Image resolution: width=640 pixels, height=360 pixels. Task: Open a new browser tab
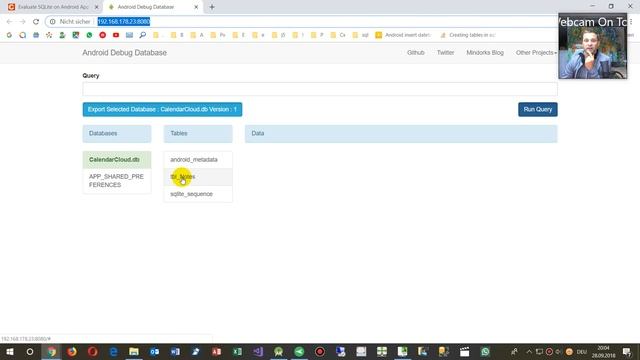212,7
